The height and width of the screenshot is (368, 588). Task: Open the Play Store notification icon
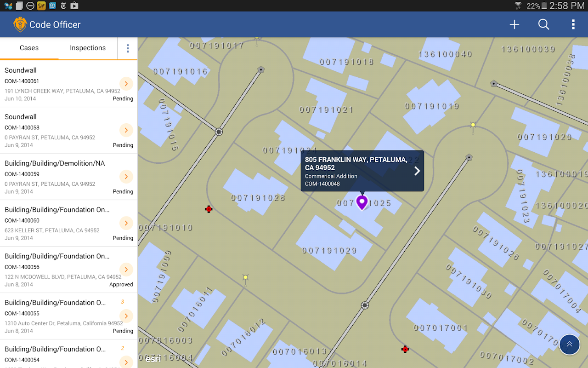coord(74,6)
